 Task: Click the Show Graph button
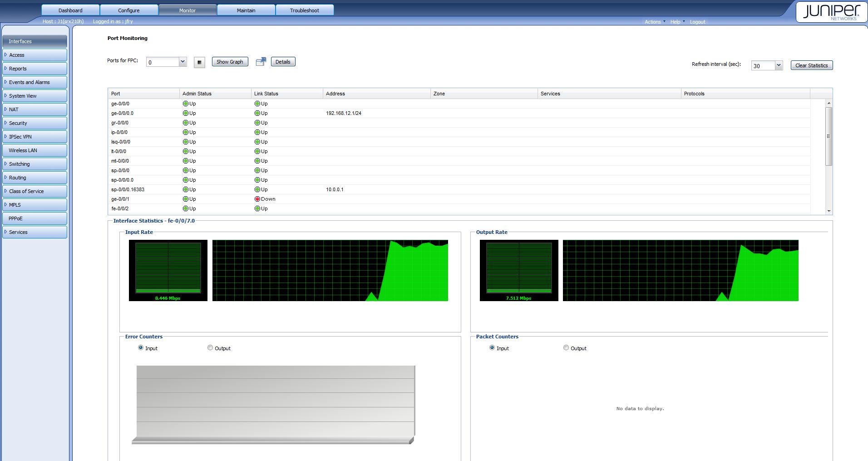point(230,62)
